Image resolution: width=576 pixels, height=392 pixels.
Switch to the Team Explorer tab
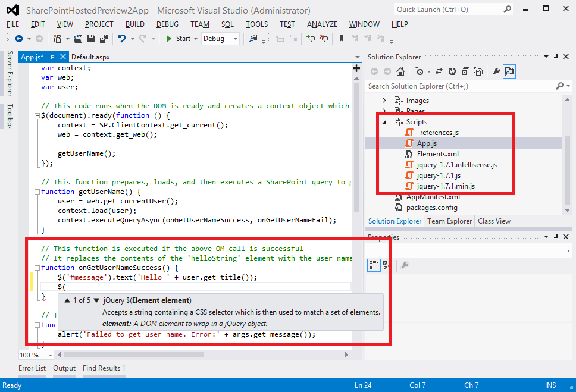(x=450, y=221)
